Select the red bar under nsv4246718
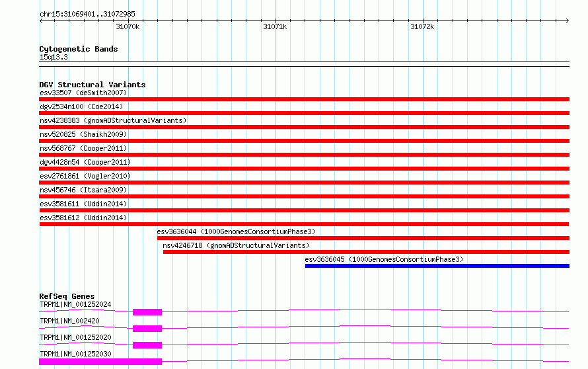 (x=366, y=252)
